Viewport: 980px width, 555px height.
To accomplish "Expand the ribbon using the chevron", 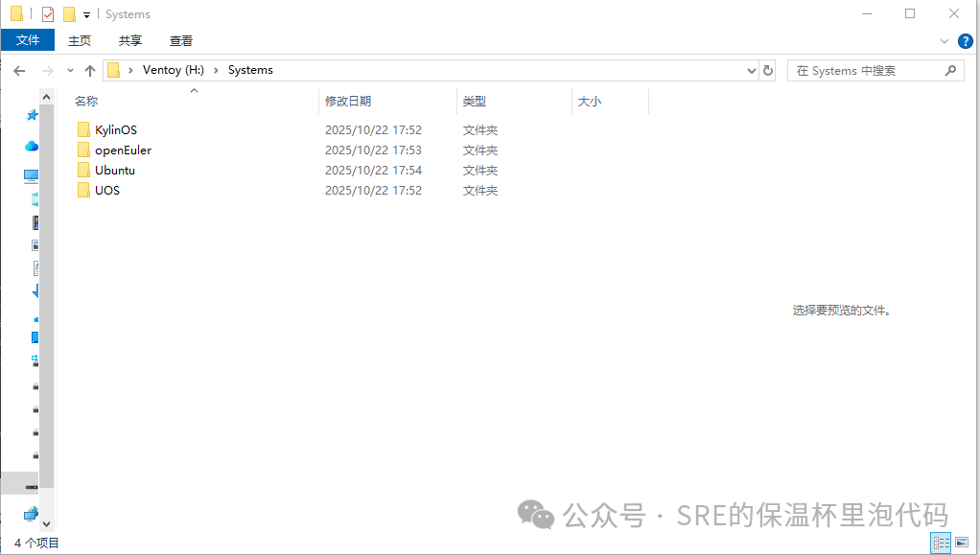I will pos(944,40).
